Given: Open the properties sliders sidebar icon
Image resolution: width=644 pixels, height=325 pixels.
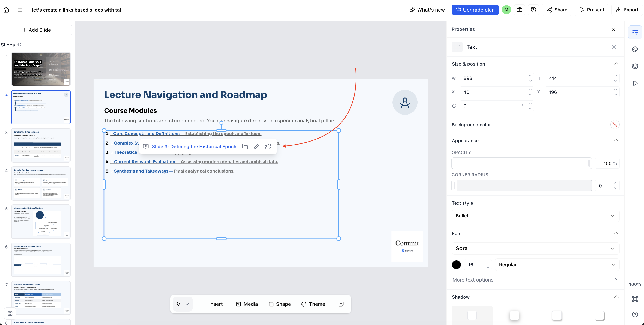Looking at the screenshot, I should 635,32.
